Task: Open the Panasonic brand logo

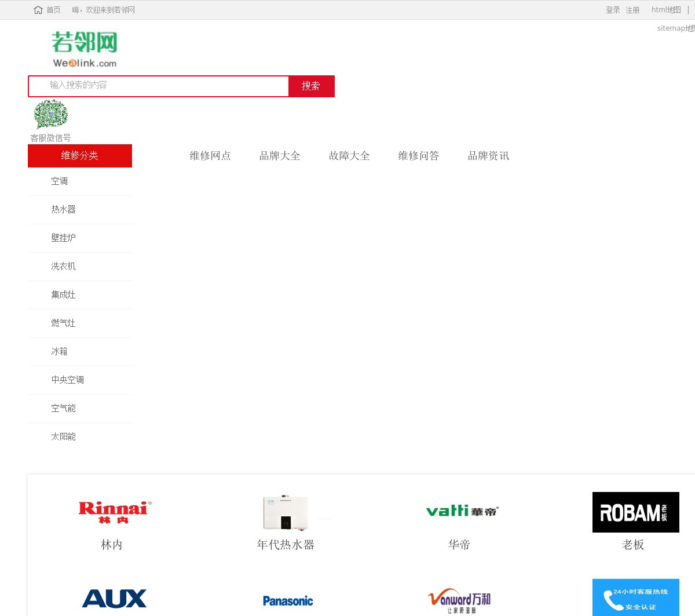Action: [x=288, y=601]
